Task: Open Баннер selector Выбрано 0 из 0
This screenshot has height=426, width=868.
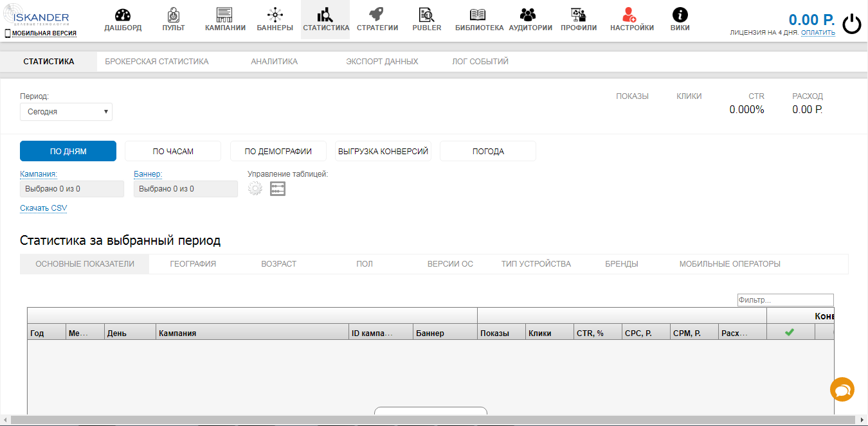Action: coord(186,189)
